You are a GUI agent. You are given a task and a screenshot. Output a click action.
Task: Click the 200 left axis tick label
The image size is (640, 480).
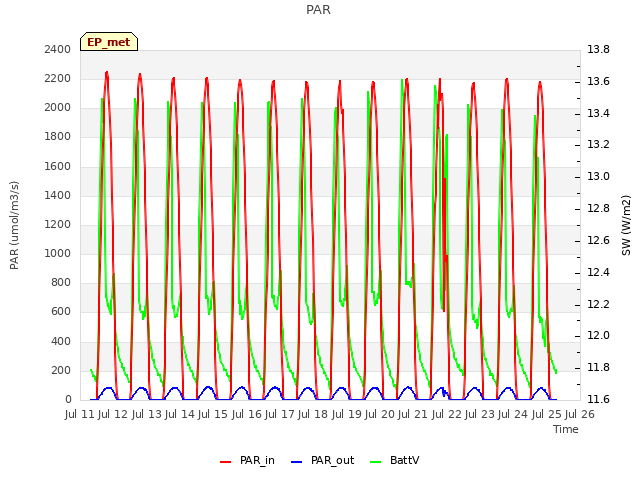[61, 370]
